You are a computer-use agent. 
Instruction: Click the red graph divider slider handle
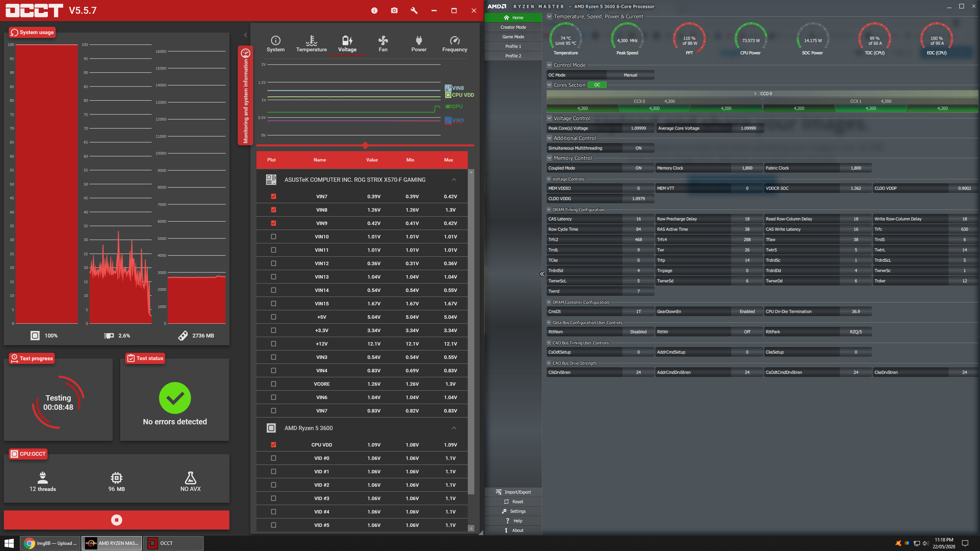click(365, 145)
